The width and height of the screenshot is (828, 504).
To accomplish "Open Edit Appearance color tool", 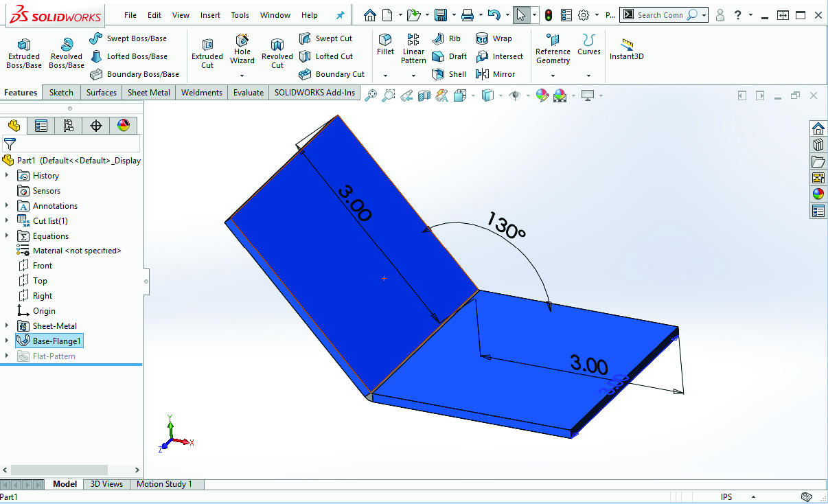I will pos(542,95).
